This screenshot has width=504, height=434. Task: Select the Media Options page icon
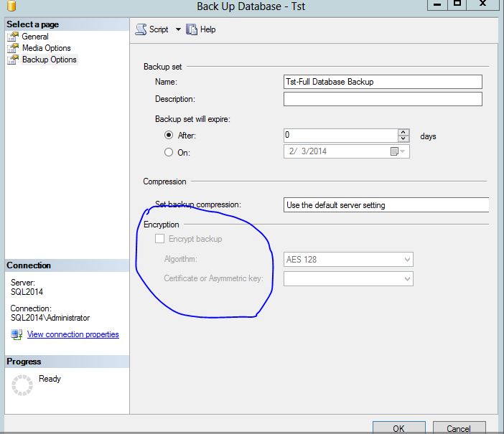[13, 48]
